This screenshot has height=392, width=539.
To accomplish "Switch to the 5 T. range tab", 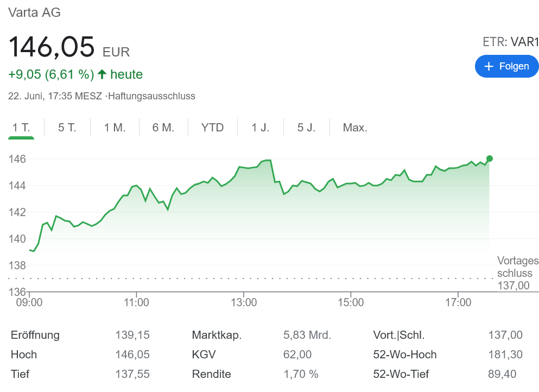I will click(x=67, y=128).
